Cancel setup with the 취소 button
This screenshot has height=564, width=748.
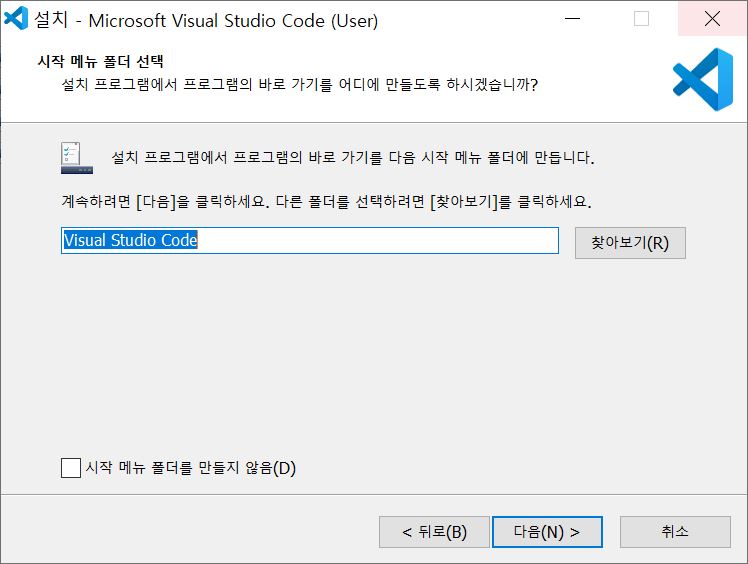pyautogui.click(x=675, y=532)
